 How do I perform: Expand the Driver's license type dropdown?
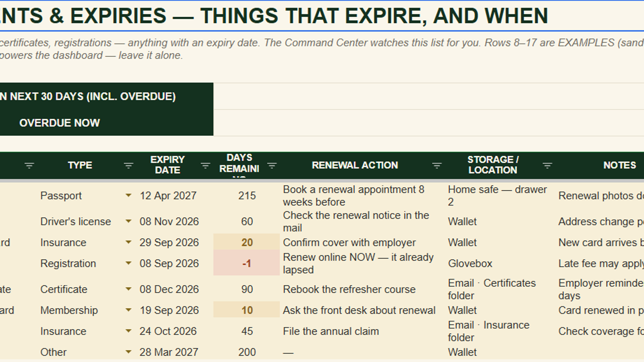(x=128, y=221)
